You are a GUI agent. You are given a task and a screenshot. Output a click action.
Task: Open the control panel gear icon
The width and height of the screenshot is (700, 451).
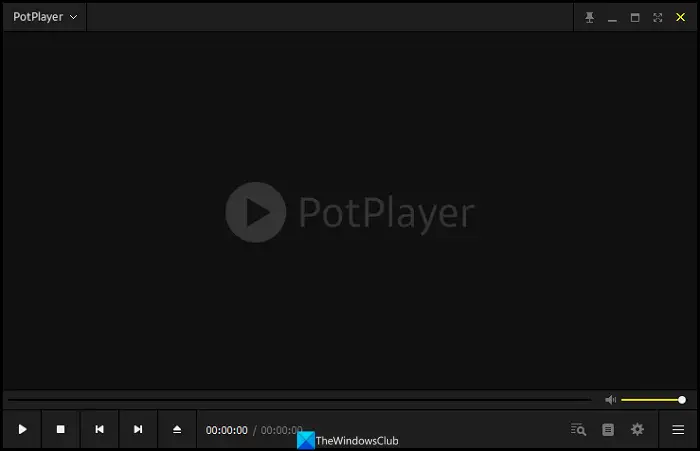coord(637,430)
